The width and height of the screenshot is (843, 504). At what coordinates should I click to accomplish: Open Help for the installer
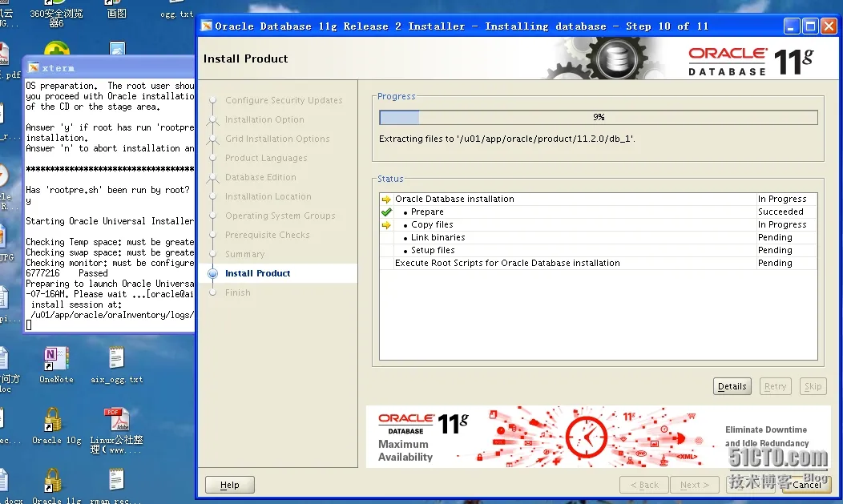[x=229, y=485]
